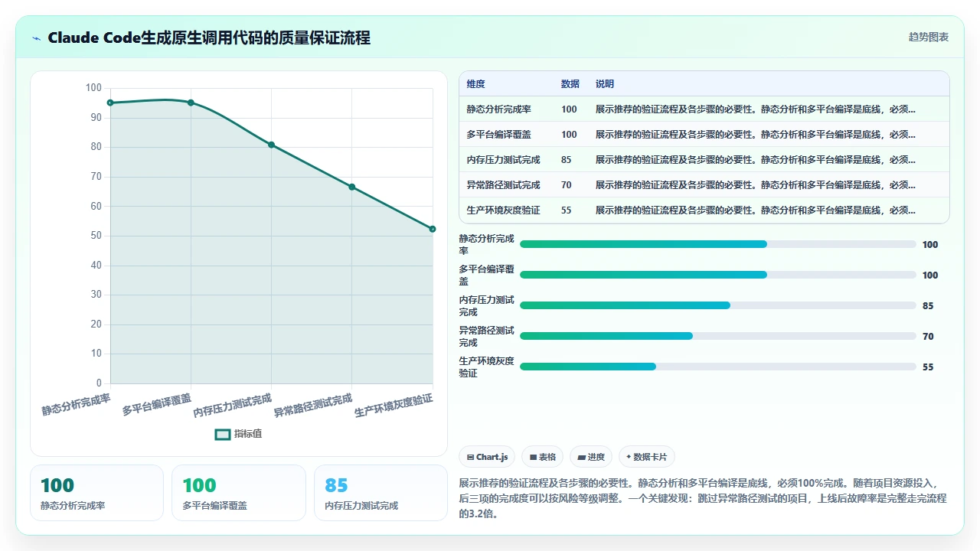Click the chart data point for 异常路径测试完成
Viewport: 980px width, 551px height.
(351, 187)
